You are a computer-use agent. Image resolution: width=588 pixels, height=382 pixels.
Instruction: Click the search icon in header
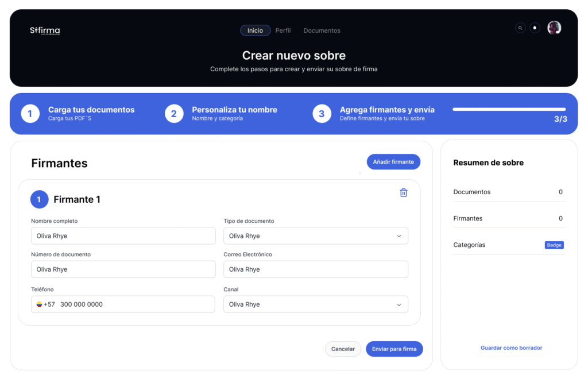(520, 28)
